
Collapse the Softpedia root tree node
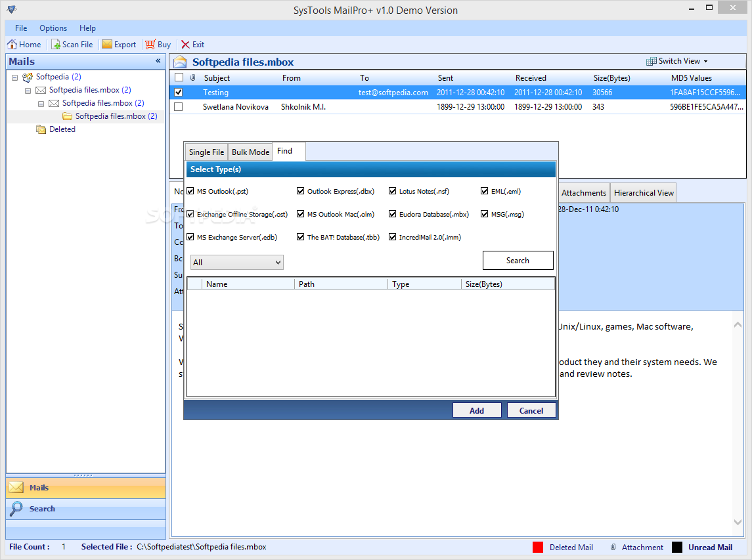click(x=15, y=77)
